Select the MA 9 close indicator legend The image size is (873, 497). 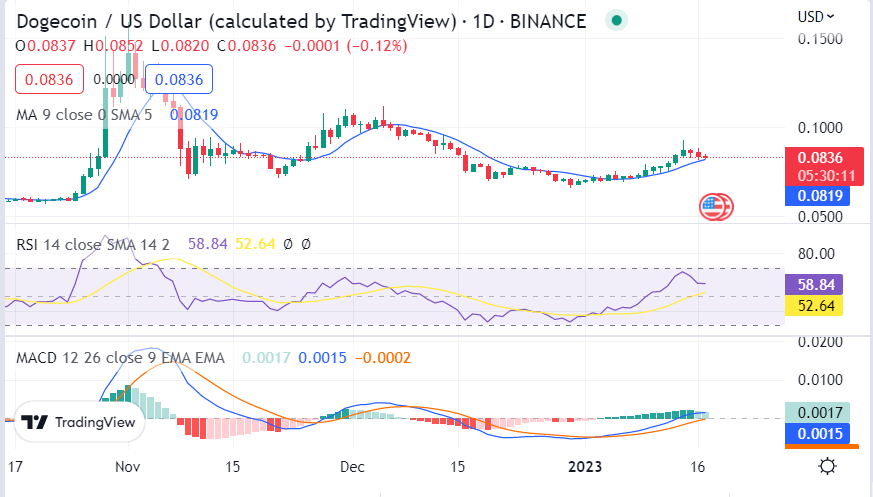84,115
